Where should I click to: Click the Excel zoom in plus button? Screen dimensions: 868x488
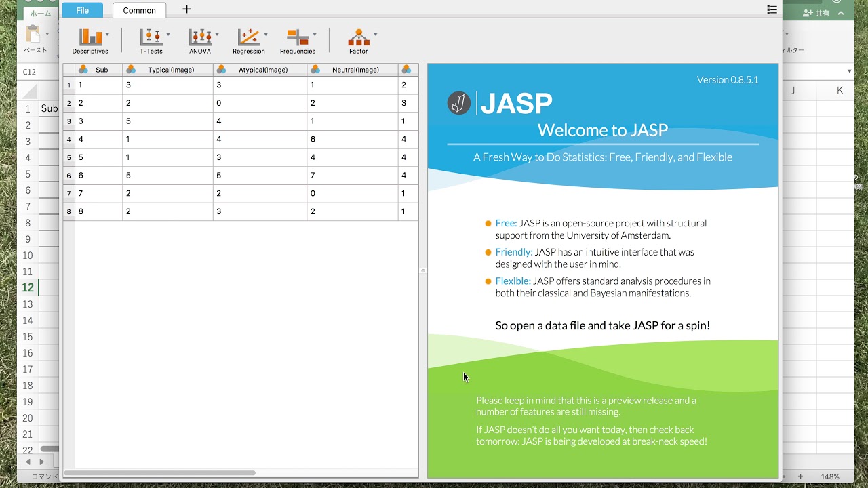800,476
